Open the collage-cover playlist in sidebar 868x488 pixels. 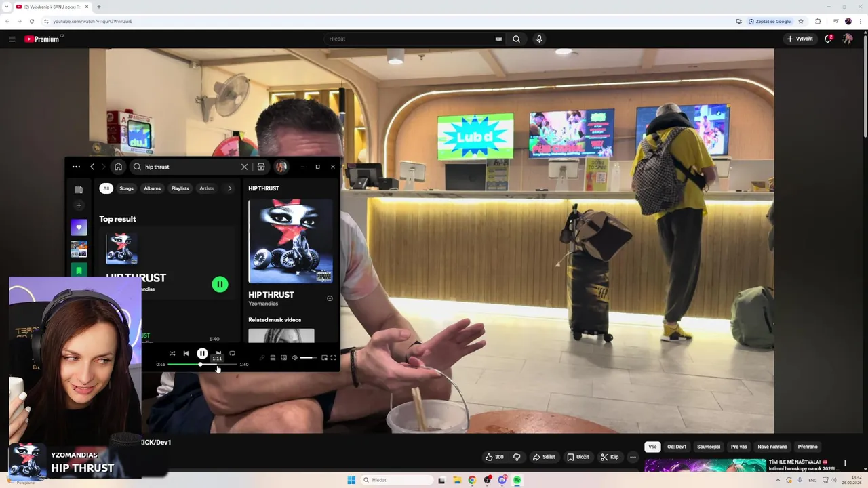[79, 249]
